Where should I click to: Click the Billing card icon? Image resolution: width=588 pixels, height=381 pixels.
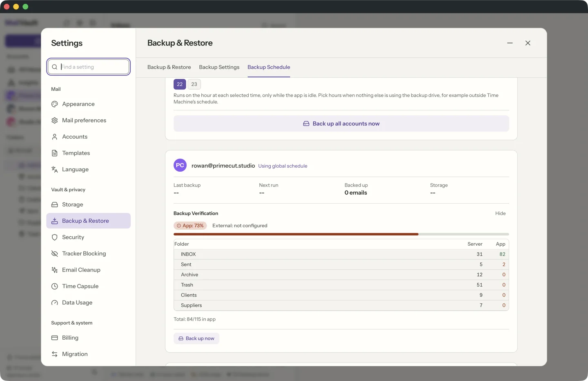point(55,338)
